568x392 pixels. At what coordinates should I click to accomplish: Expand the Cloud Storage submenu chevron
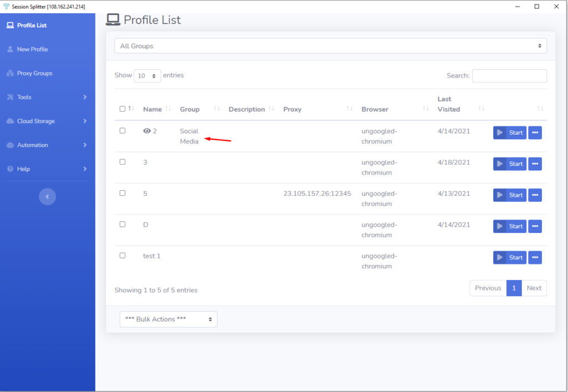(85, 121)
